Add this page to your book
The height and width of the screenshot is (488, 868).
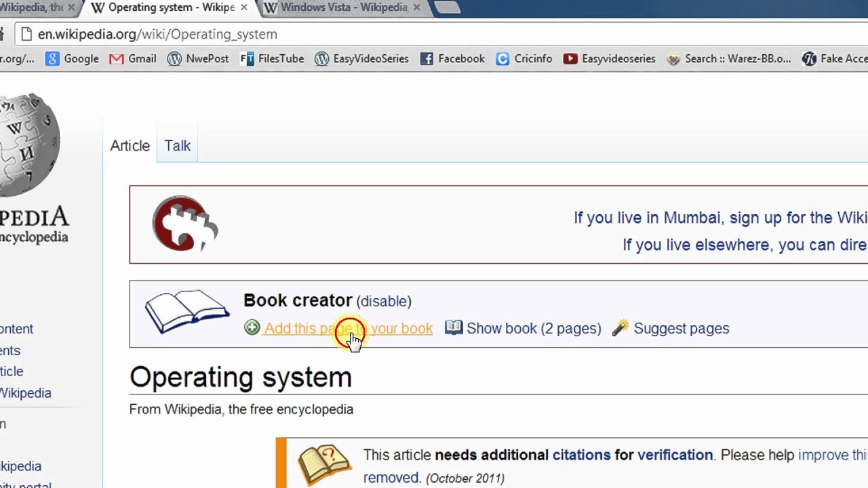point(349,328)
